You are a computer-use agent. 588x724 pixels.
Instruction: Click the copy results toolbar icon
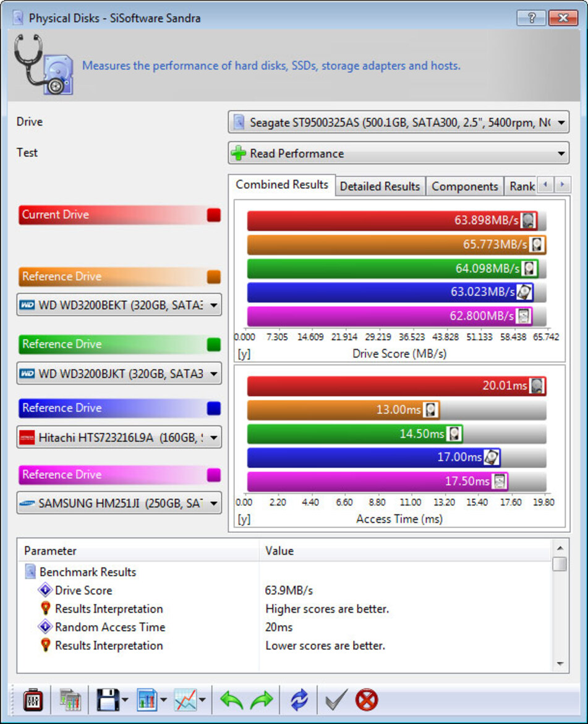click(70, 700)
